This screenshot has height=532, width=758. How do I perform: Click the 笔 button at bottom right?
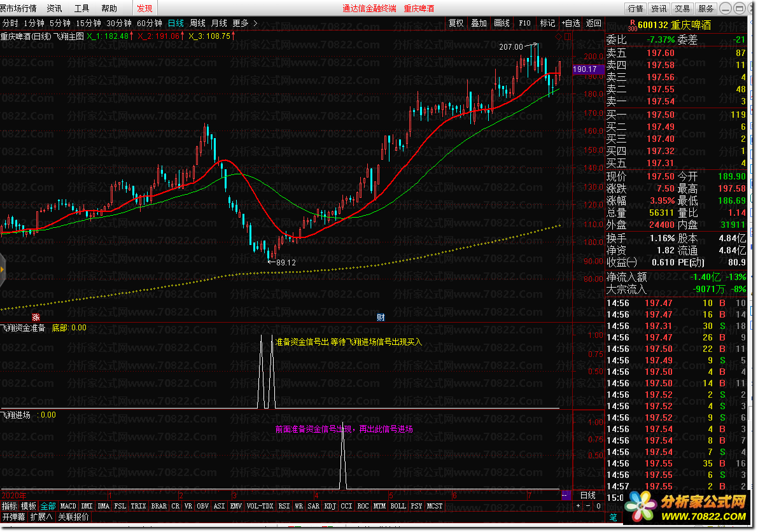coord(613,517)
